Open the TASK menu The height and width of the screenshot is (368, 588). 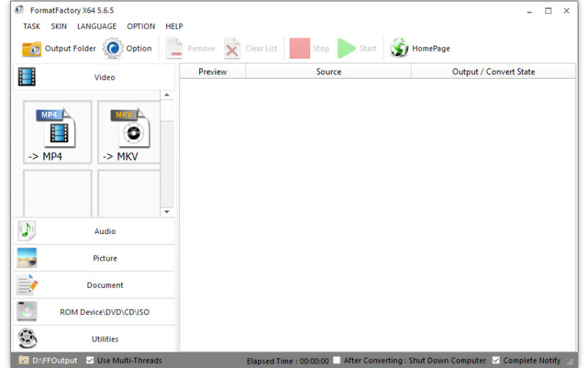tap(32, 26)
